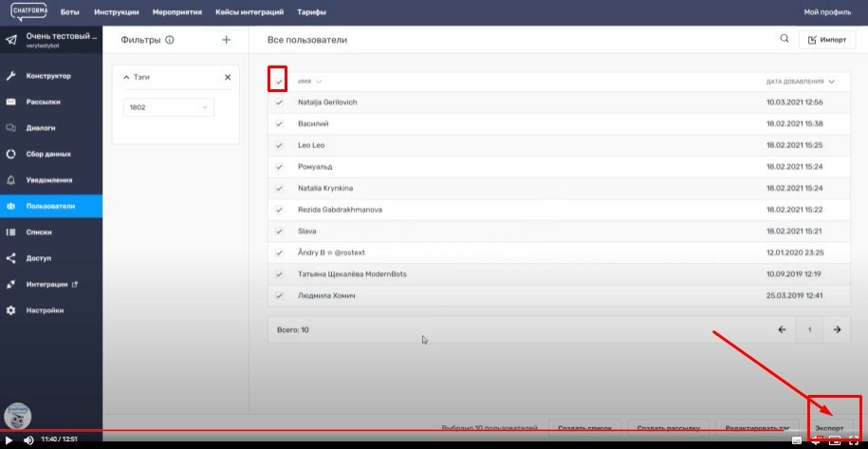Open the 1802 tag dropdown
The height and width of the screenshot is (449, 868).
(169, 107)
